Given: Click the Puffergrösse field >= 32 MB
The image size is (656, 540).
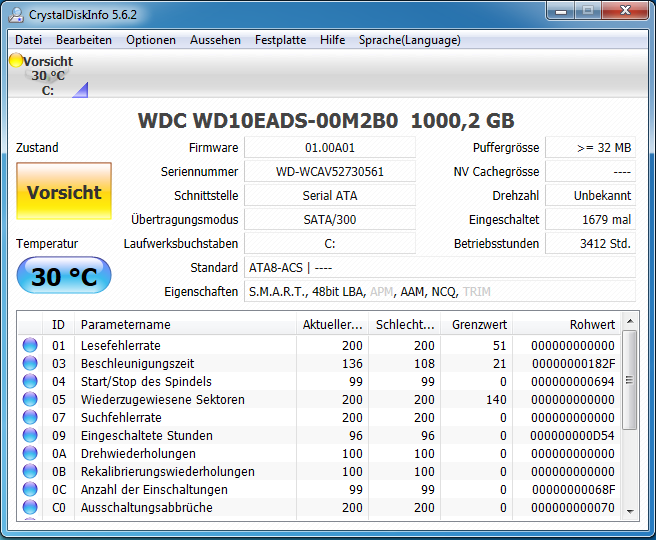Looking at the screenshot, I should 590,148.
